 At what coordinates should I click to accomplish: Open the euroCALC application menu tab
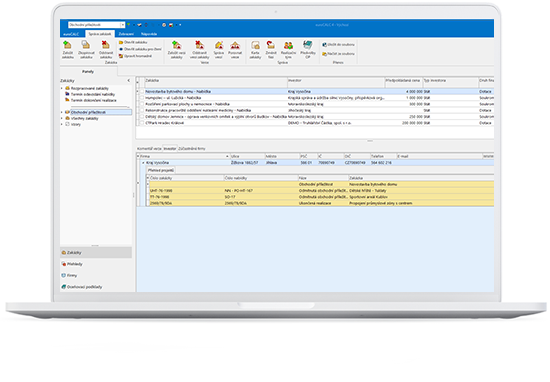(71, 34)
